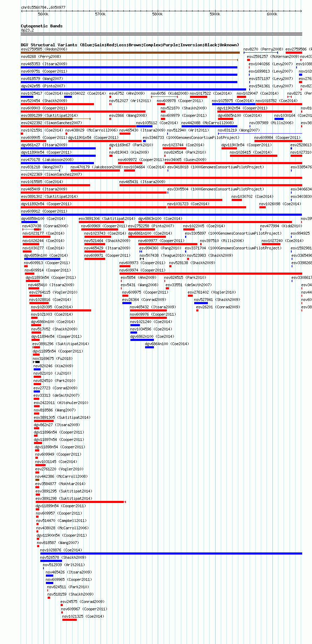Click esv3584877 (Mokhtar2014) label
Viewport: 312px width, 644px height.
(x=60, y=484)
